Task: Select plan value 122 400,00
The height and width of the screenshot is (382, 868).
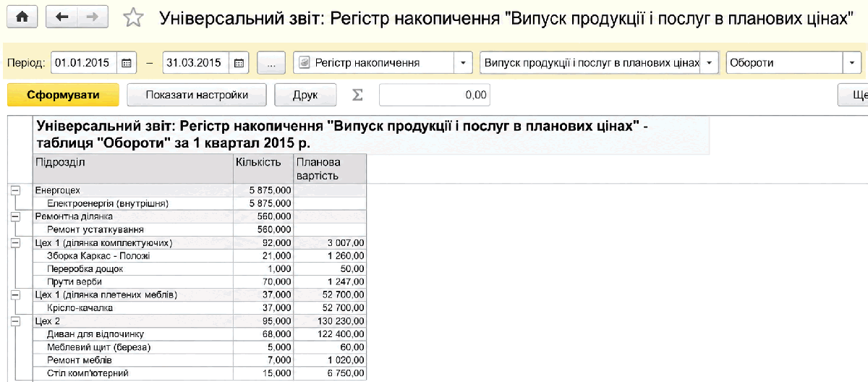Action: coord(330,334)
